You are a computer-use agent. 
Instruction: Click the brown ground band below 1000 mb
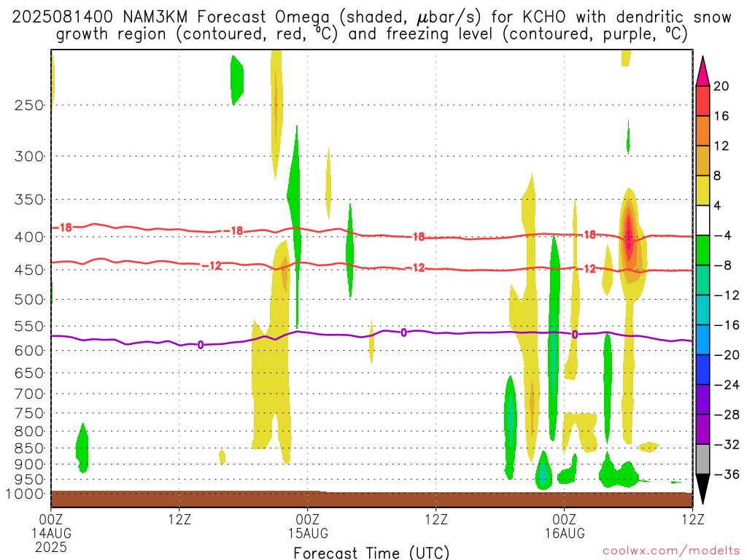coord(371,499)
